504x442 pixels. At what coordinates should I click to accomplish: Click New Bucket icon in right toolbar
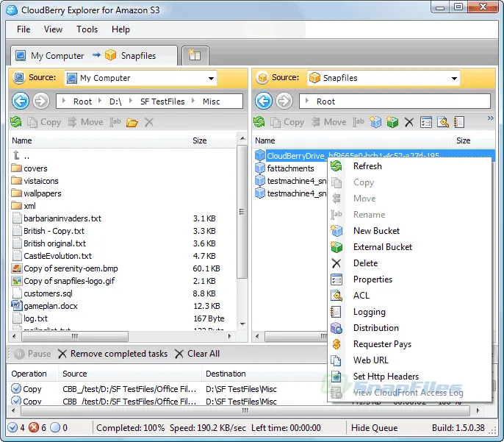[375, 122]
